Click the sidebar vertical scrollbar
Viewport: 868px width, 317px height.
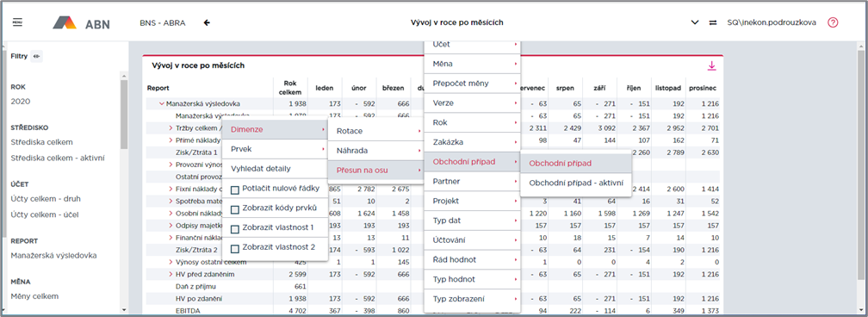124,115
